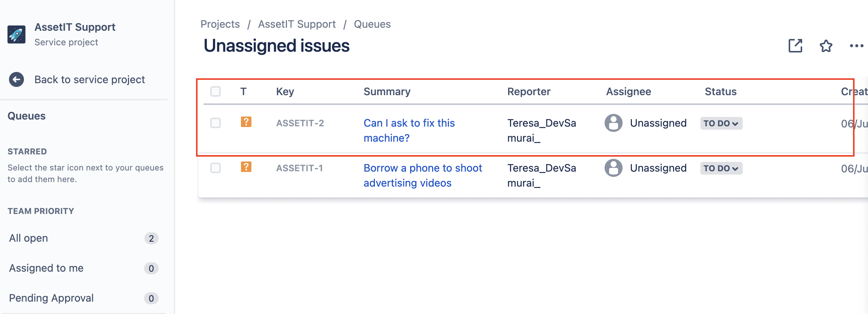Star the Unassigned issues queue
This screenshot has height=314, width=868.
(x=826, y=46)
